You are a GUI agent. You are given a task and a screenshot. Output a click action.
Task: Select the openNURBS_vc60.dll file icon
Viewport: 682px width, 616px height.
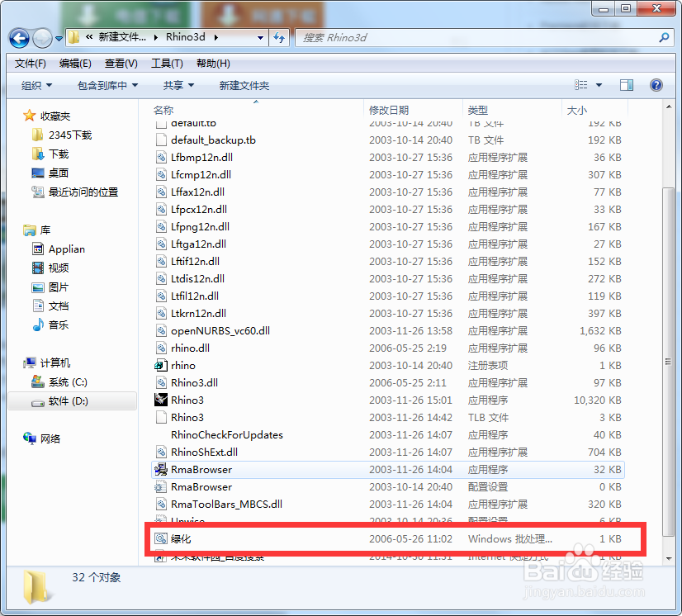[x=161, y=330]
